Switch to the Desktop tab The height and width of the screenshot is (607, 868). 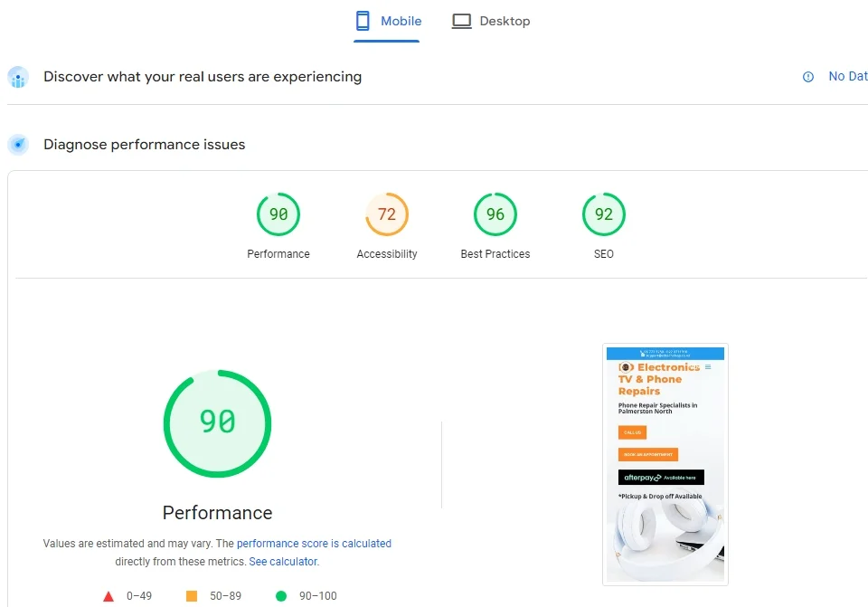pyautogui.click(x=491, y=21)
